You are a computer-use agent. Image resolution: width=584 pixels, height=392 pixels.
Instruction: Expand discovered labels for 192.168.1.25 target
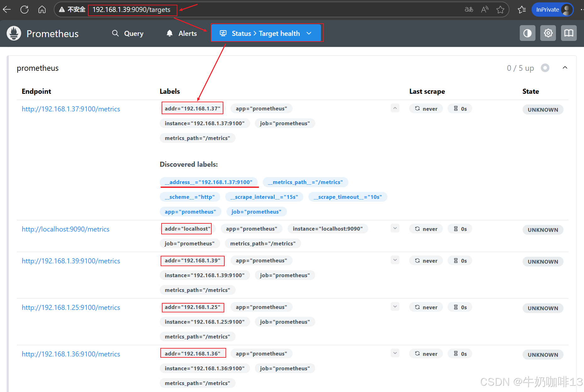pyautogui.click(x=395, y=307)
